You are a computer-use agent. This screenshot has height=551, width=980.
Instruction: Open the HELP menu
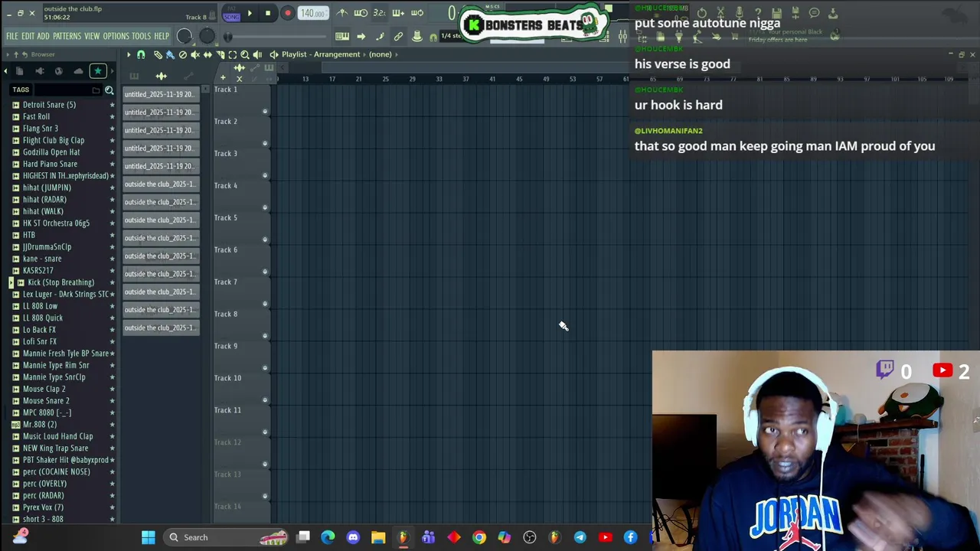tap(162, 36)
